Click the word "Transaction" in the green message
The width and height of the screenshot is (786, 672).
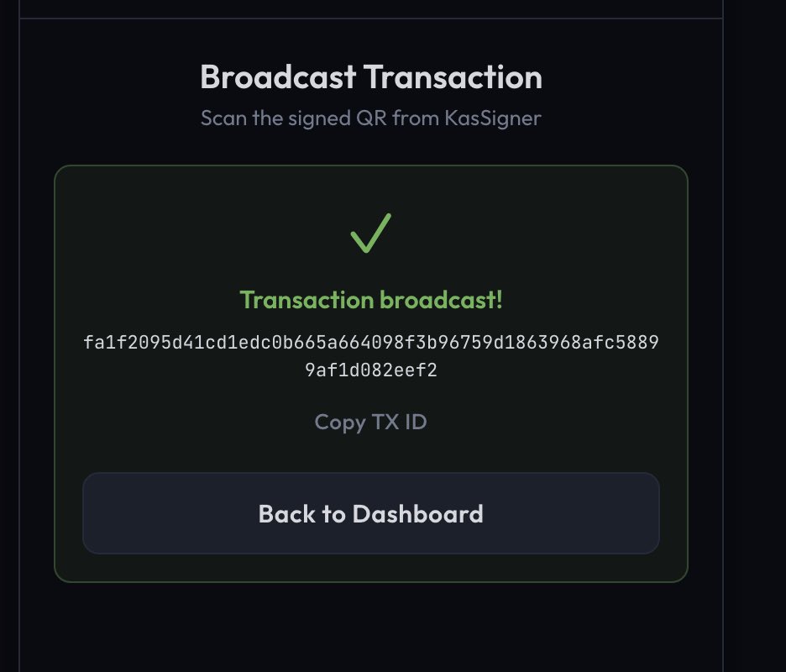point(304,300)
